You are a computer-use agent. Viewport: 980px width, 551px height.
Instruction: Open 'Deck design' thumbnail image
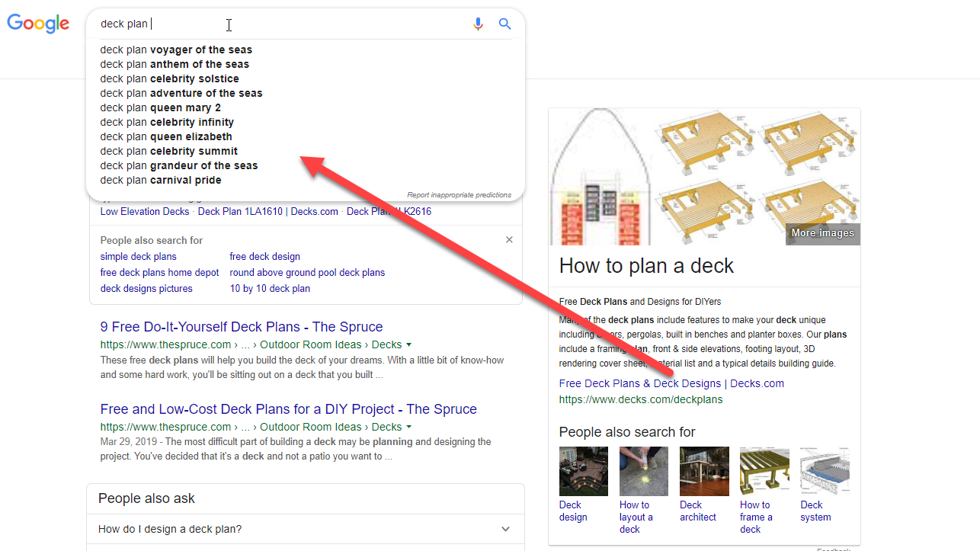(x=584, y=472)
